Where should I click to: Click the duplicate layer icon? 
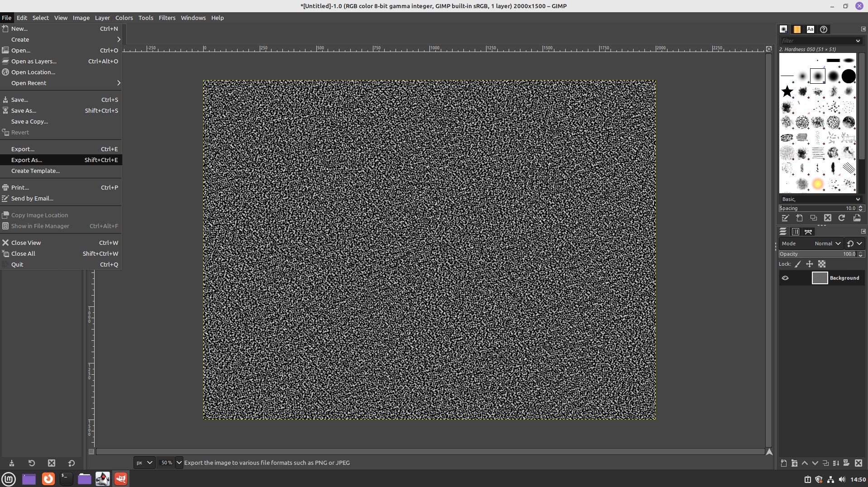(x=825, y=463)
